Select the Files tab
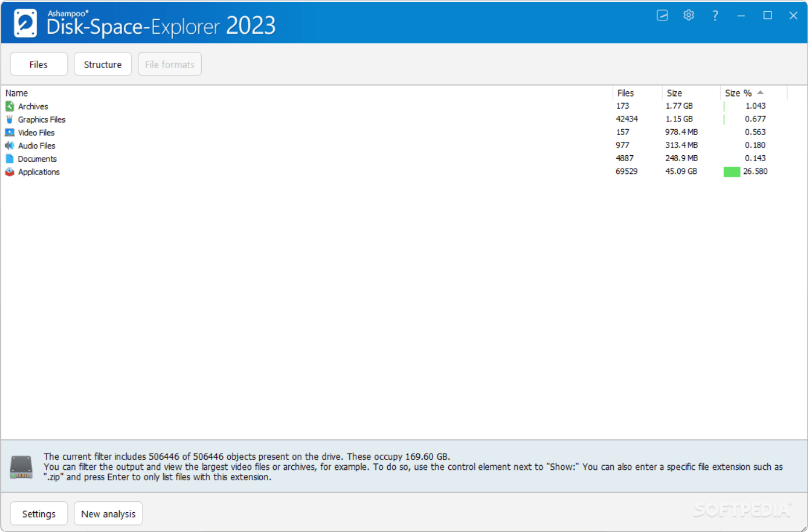The width and height of the screenshot is (808, 532). (38, 64)
